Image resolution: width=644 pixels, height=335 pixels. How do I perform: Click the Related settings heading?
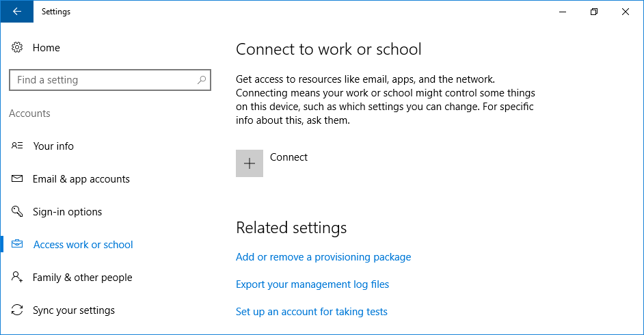tap(291, 228)
